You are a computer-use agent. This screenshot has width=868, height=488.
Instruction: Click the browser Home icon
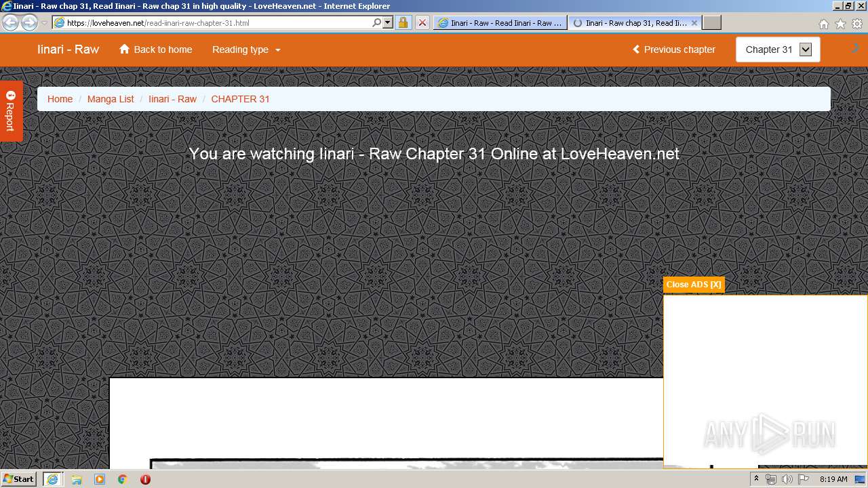point(823,24)
